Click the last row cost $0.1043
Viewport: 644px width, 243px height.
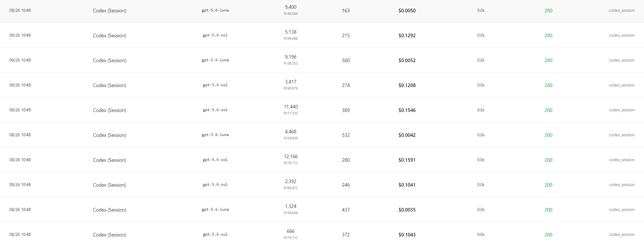[407, 235]
